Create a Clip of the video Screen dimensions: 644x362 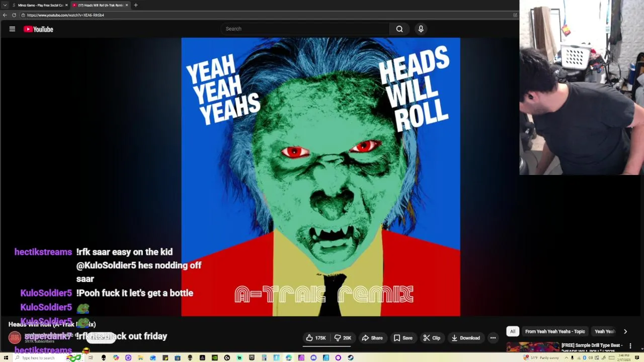coord(432,338)
